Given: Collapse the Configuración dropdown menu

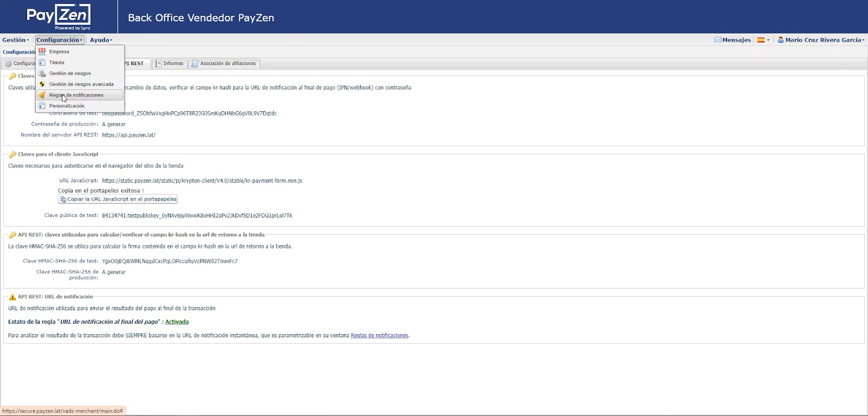Looking at the screenshot, I should (60, 40).
